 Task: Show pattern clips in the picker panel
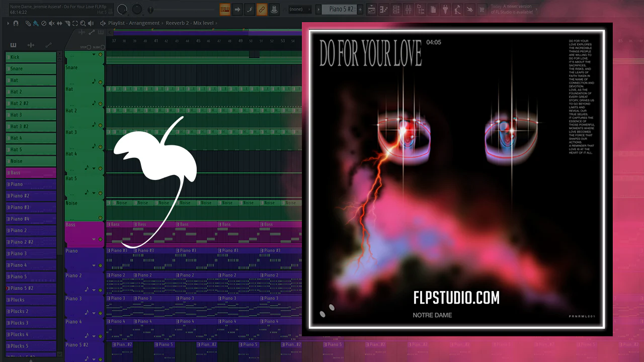(13, 45)
